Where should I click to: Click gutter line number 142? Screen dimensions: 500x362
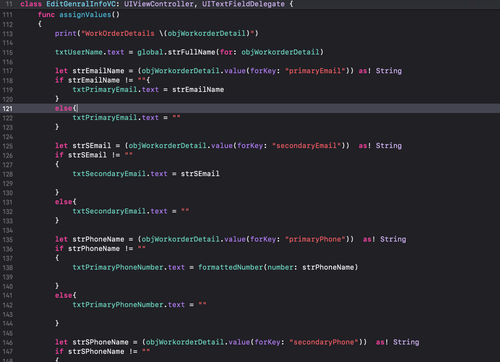(x=7, y=305)
